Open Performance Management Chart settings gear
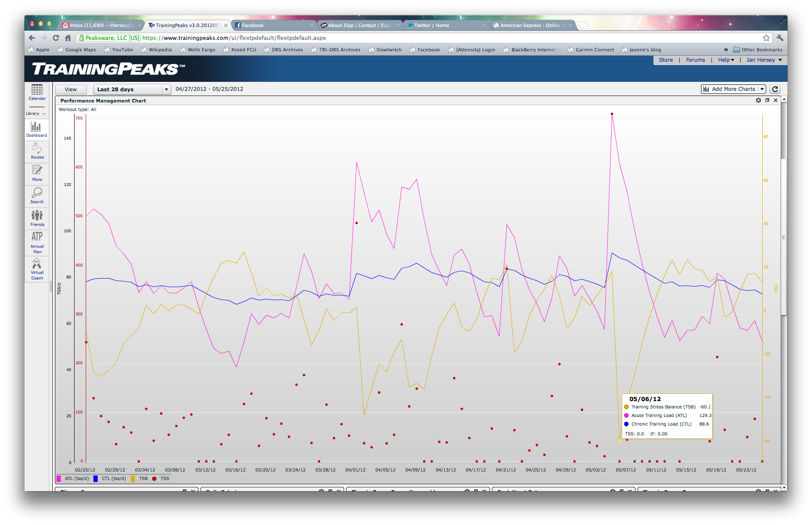The width and height of the screenshot is (812, 525). [758, 100]
